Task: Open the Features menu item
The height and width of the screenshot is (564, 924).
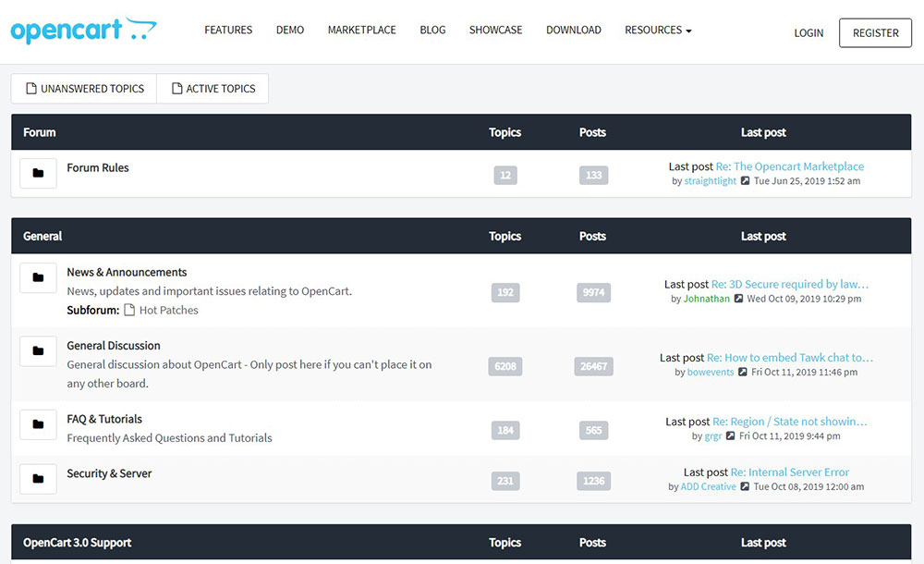Action: click(x=228, y=31)
